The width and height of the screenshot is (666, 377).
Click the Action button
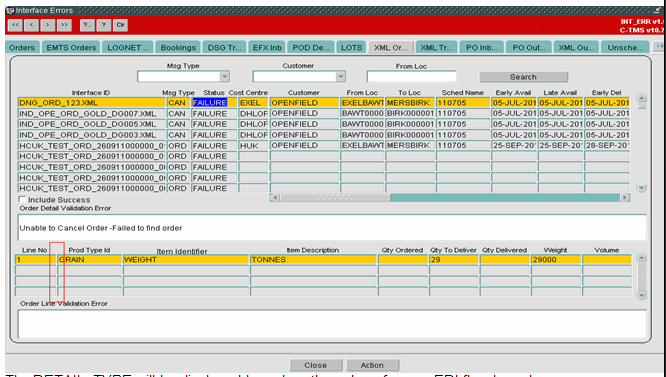[x=372, y=365]
